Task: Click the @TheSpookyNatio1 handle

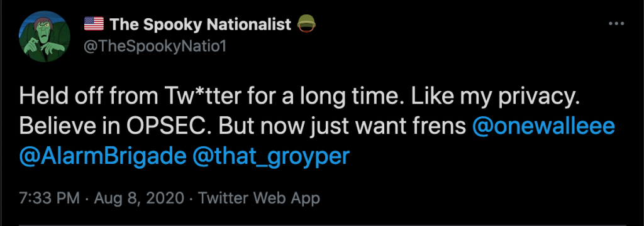Action: (155, 46)
